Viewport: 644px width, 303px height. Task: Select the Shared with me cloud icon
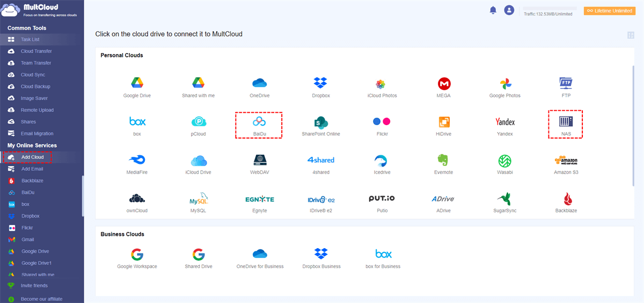pyautogui.click(x=199, y=83)
